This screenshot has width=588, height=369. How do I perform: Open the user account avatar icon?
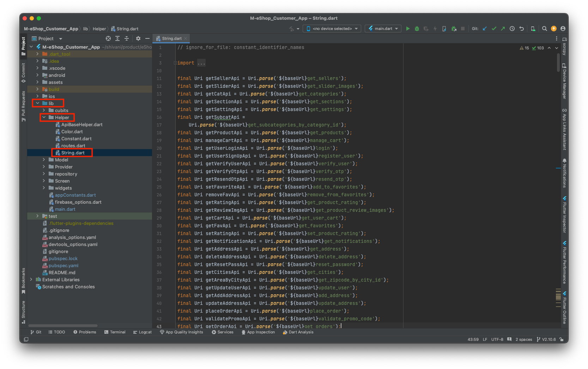tap(563, 29)
